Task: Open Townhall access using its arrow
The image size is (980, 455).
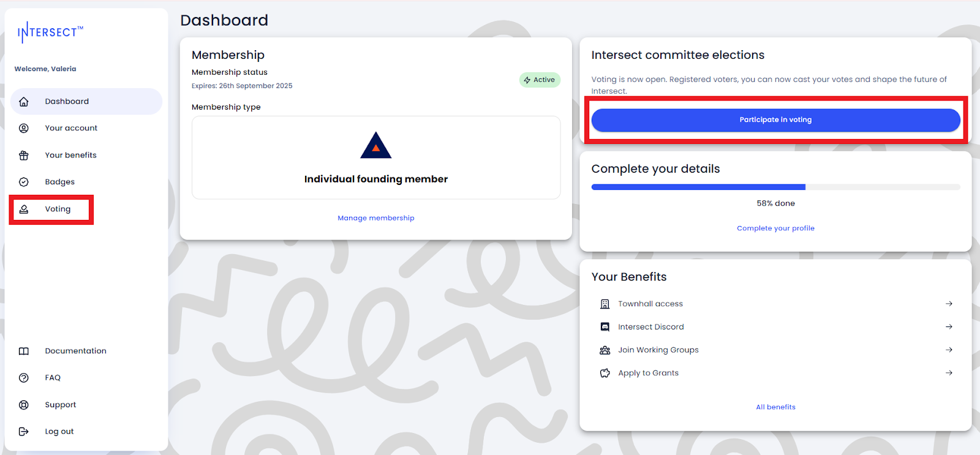Action: 949,304
